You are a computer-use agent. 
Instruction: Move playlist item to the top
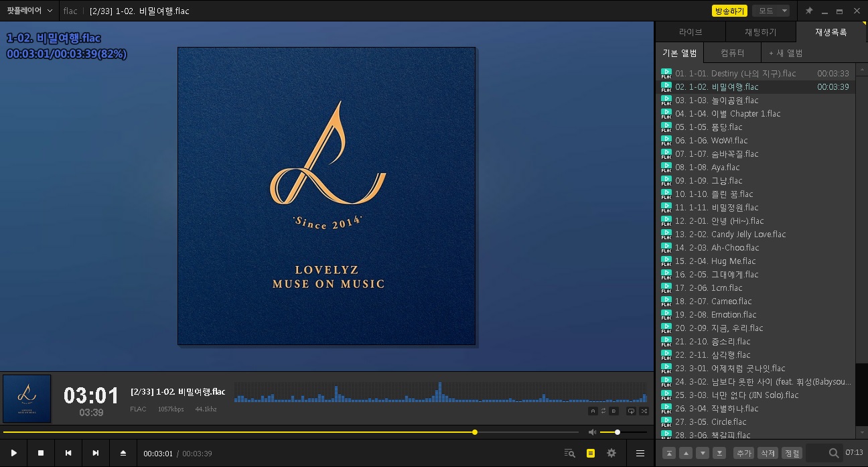669,453
